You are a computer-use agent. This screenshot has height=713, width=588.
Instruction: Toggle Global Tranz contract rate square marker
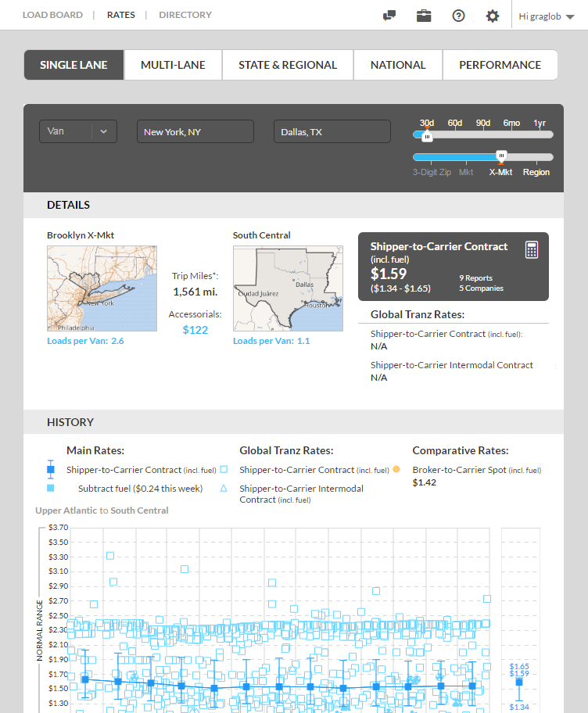pyautogui.click(x=224, y=469)
